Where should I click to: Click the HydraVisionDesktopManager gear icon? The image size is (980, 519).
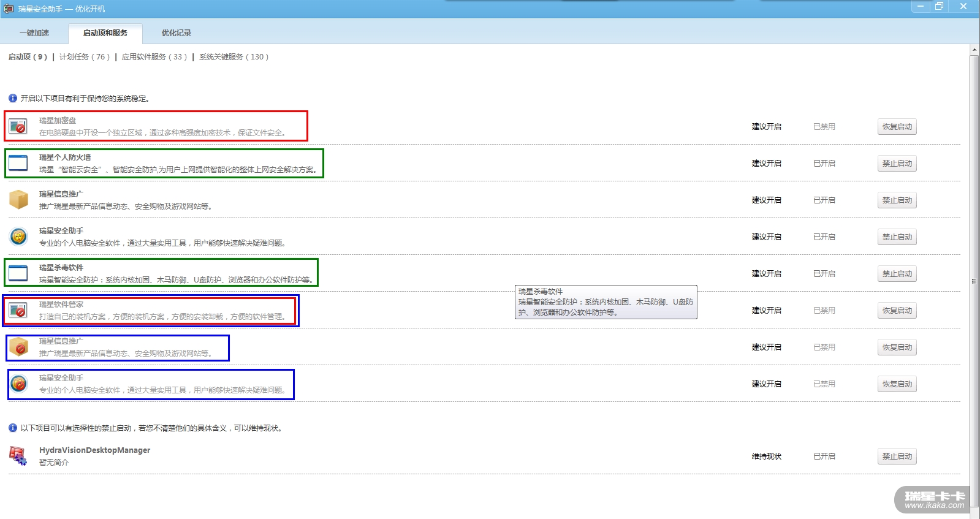tap(18, 456)
